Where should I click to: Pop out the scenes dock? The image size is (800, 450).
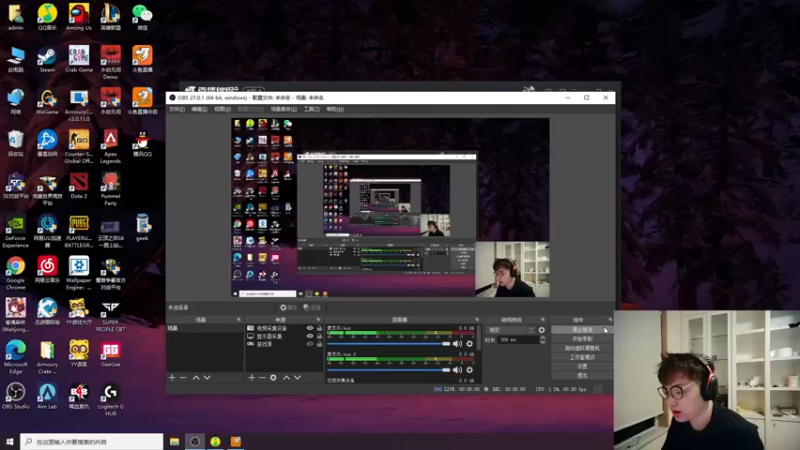coord(238,320)
